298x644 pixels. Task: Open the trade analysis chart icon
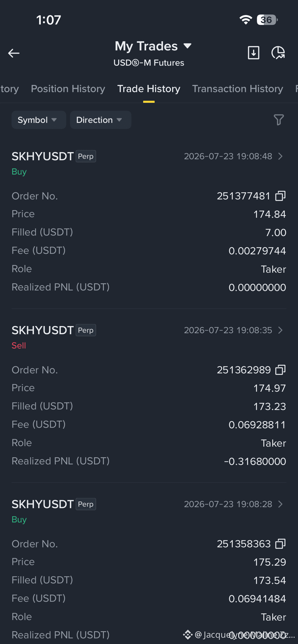278,52
